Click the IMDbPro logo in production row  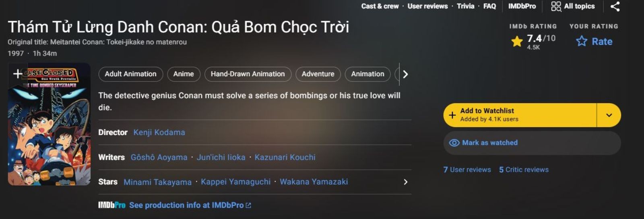(111, 205)
